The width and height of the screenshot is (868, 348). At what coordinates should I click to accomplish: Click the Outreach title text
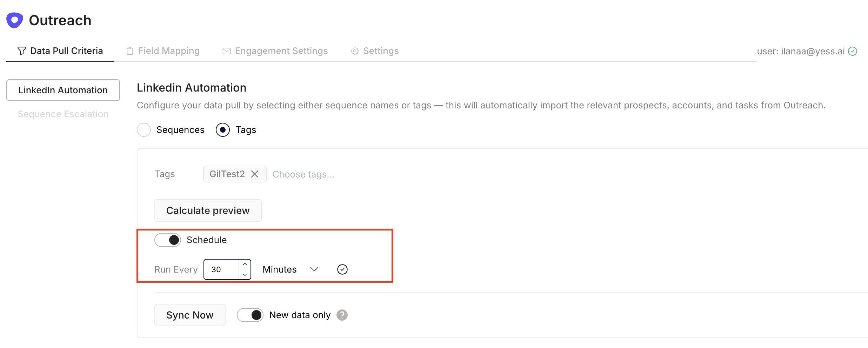(x=60, y=20)
